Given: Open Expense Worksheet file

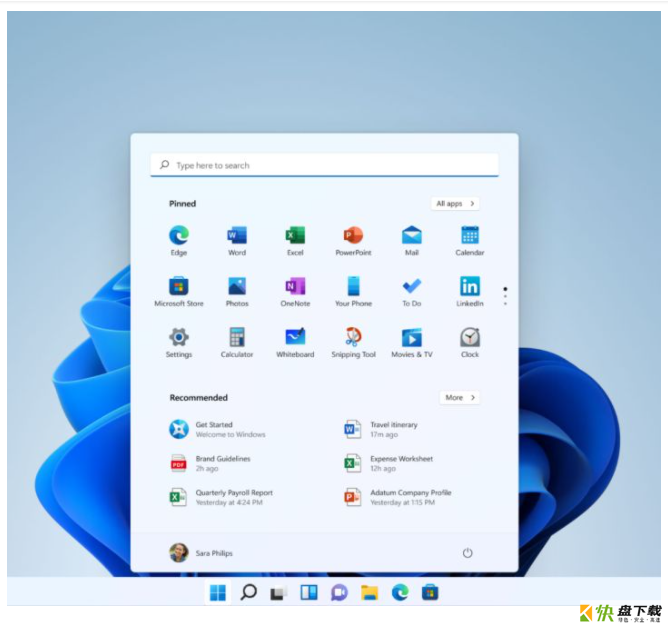Looking at the screenshot, I should (389, 464).
